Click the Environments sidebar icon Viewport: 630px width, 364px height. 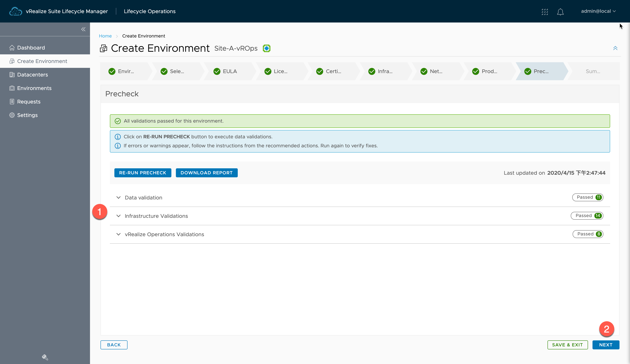12,88
